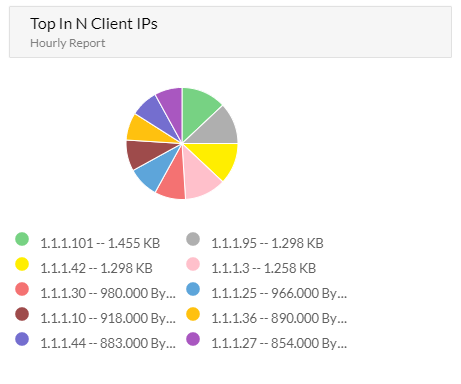
Task: Toggle the yellow 1.1.1.42 legend marker
Action: pyautogui.click(x=22, y=264)
